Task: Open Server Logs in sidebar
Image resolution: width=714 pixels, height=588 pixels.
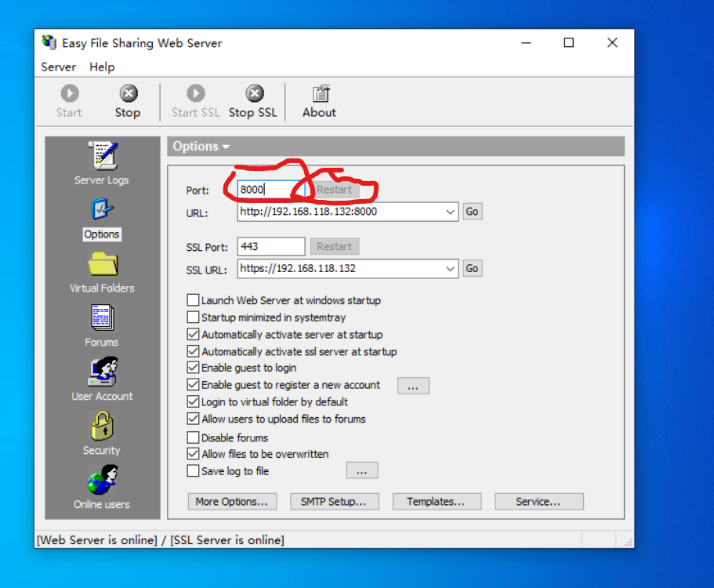Action: pyautogui.click(x=102, y=162)
